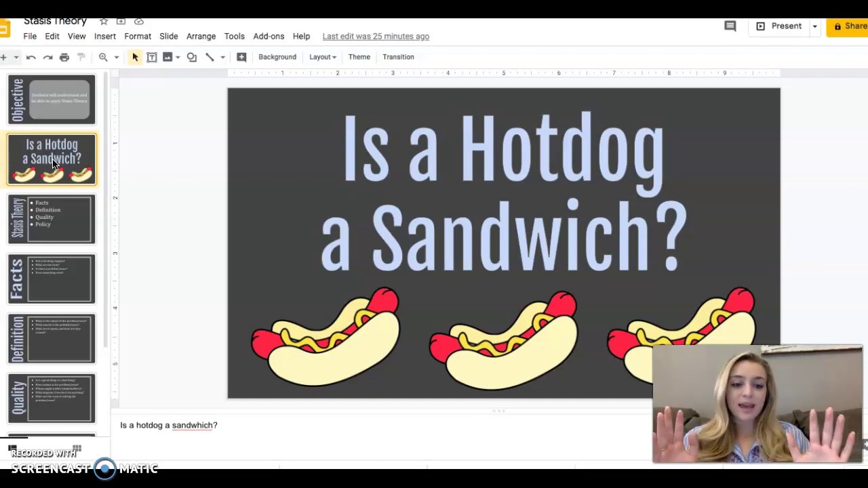Select the 'Is a Hotdog a Sandwich?' thumbnail
This screenshot has width=868, height=488.
pos(52,159)
